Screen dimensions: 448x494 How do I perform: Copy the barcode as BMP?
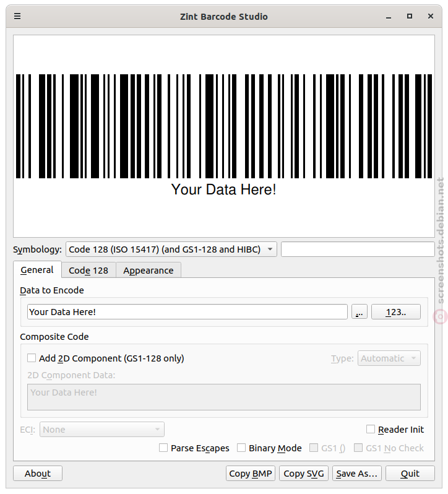251,473
